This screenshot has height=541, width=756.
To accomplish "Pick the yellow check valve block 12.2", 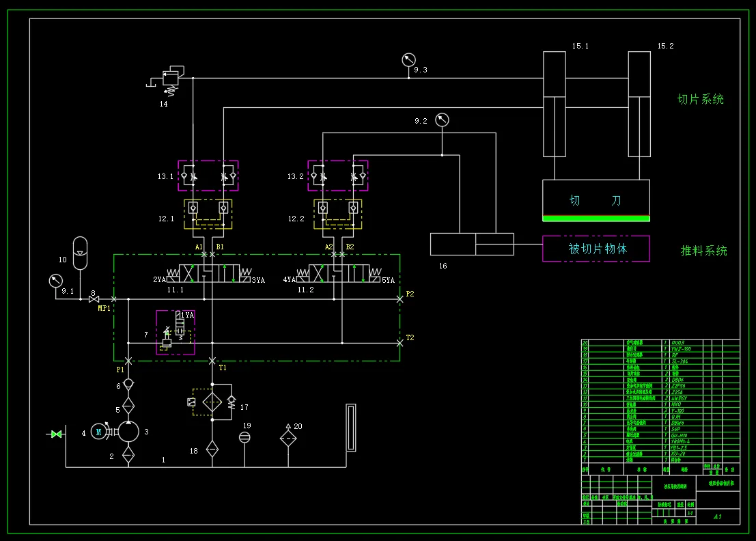I will pos(338,214).
